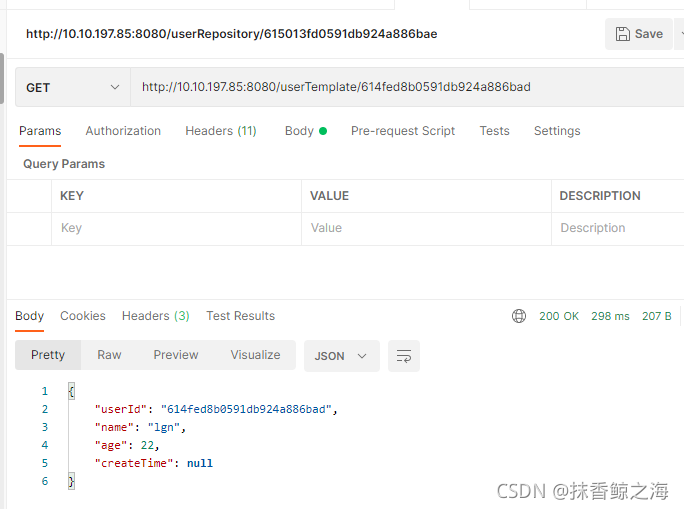
Task: Open the Pre-request Script tab
Action: (403, 131)
